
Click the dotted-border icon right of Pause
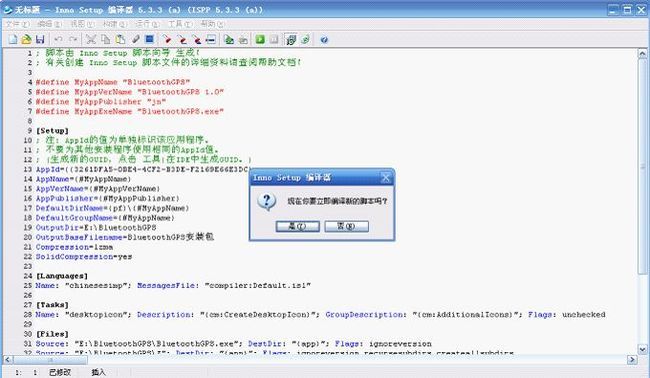click(x=291, y=40)
